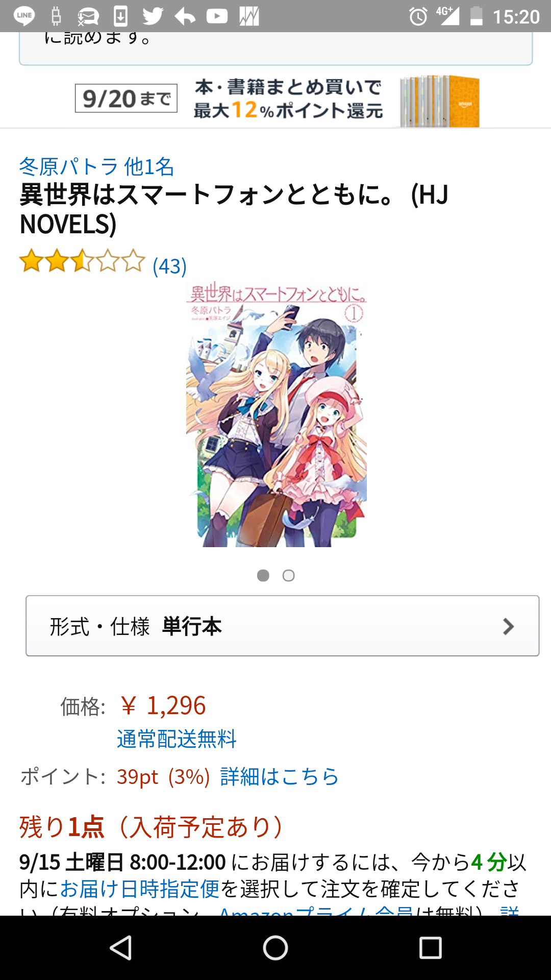Select the second image carousel dot
551x980 pixels.
289,576
